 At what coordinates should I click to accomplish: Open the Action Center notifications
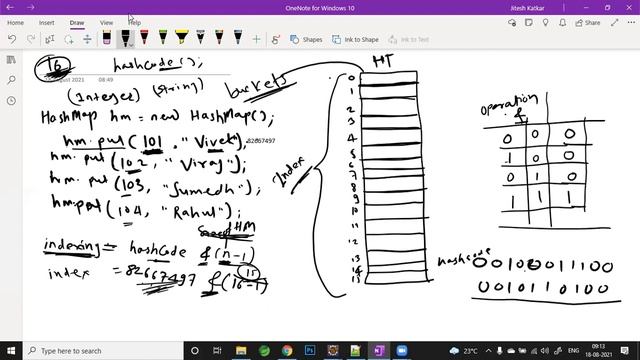[624, 351]
